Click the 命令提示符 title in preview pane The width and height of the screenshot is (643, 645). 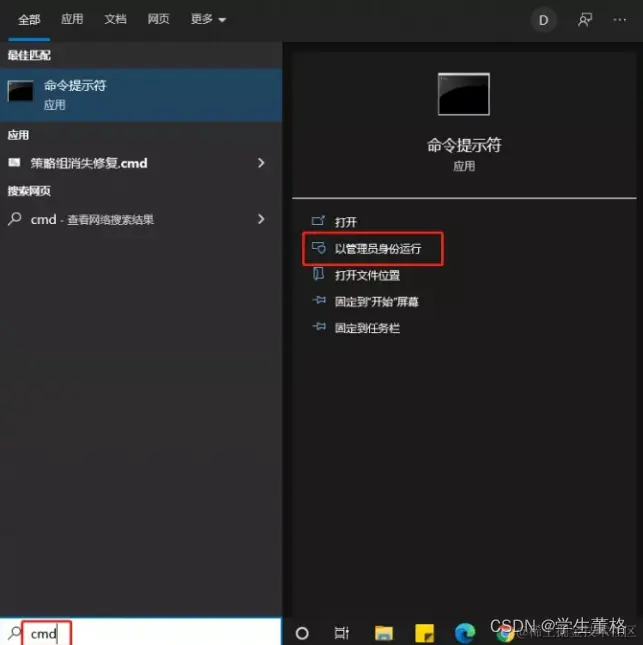pyautogui.click(x=464, y=145)
